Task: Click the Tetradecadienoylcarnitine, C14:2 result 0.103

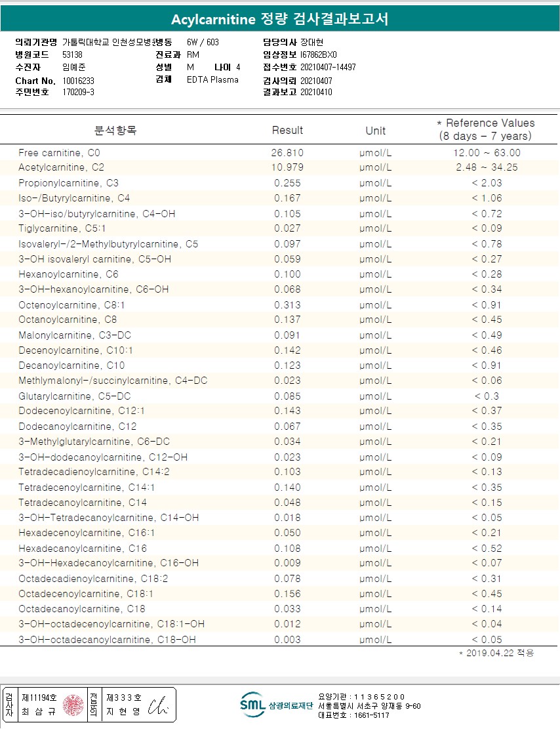Action: [287, 472]
